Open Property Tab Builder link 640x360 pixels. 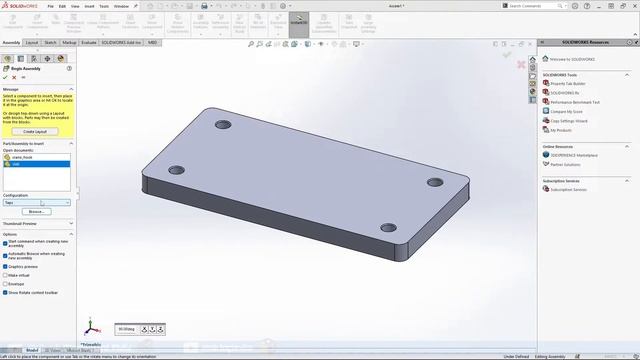568,84
